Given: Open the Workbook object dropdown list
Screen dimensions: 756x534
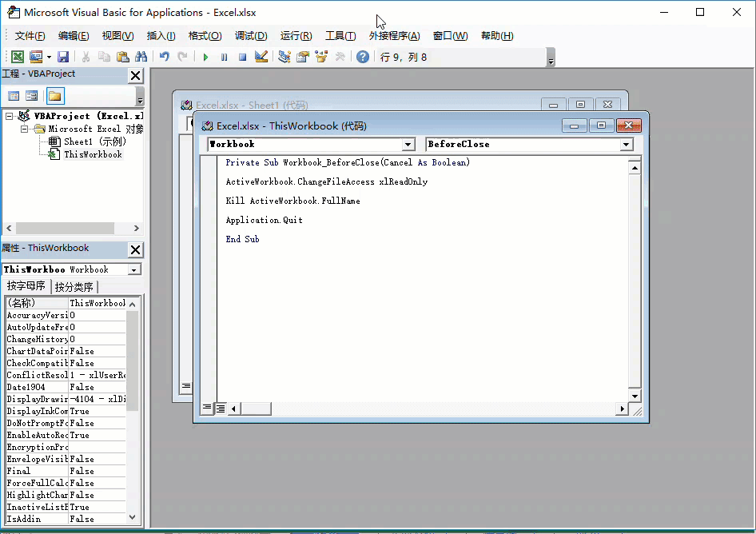Looking at the screenshot, I should (408, 144).
